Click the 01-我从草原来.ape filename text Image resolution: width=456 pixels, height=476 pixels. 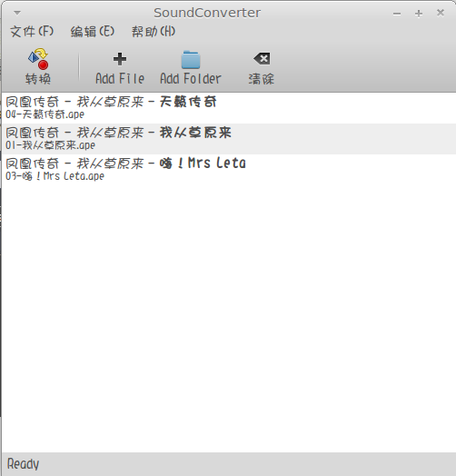[50, 145]
